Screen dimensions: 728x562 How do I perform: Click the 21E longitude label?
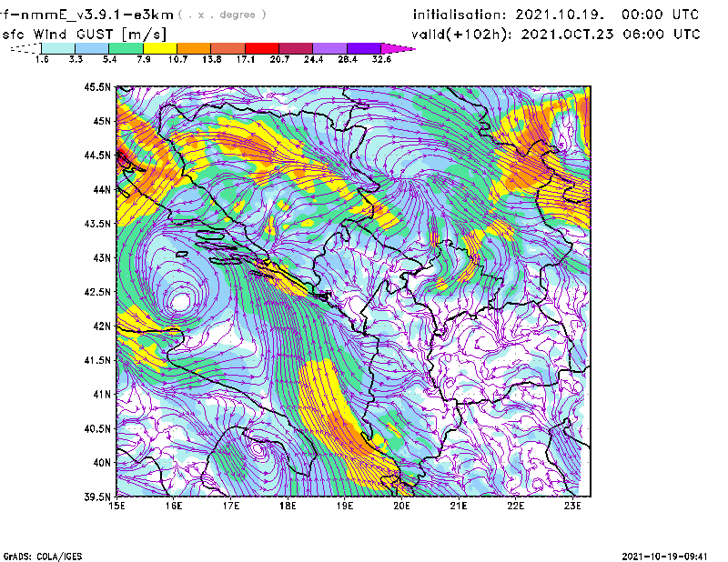point(459,506)
